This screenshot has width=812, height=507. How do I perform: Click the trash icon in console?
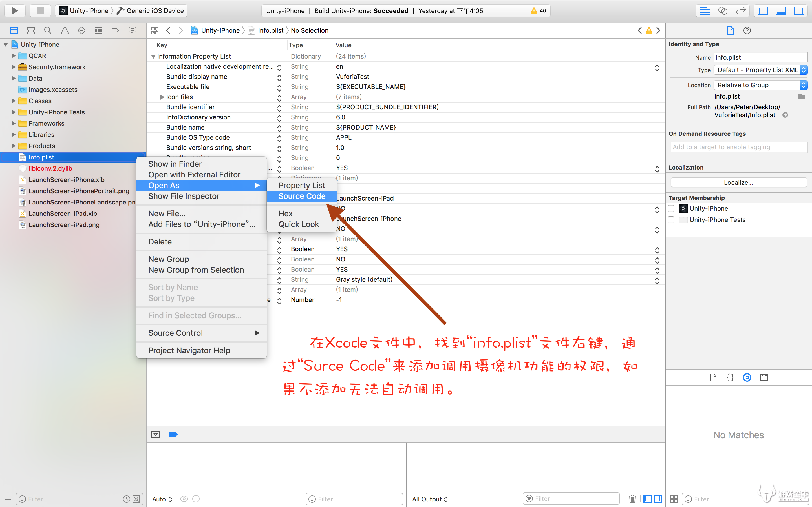[x=632, y=499]
